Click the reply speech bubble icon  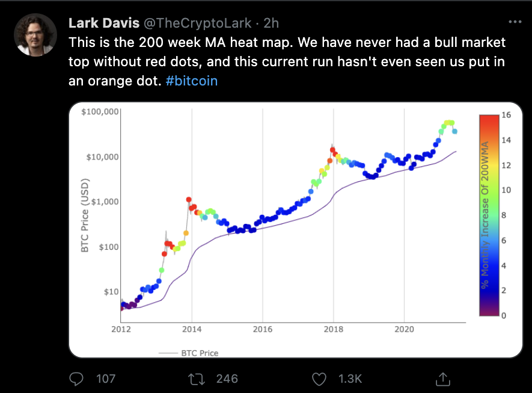click(x=76, y=379)
